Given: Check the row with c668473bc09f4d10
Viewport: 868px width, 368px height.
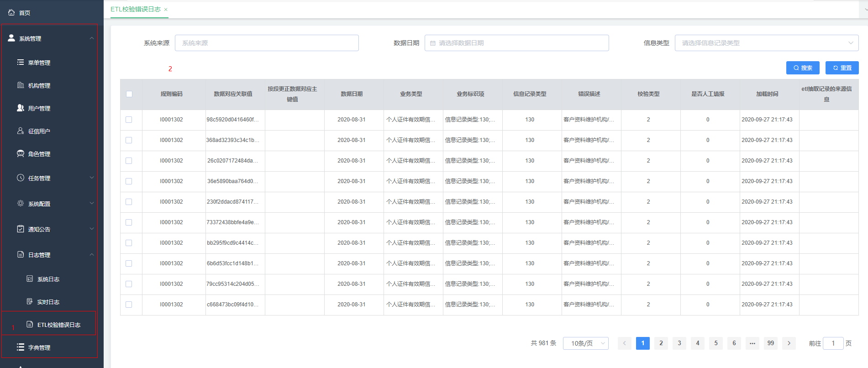Looking at the screenshot, I should [x=129, y=305].
